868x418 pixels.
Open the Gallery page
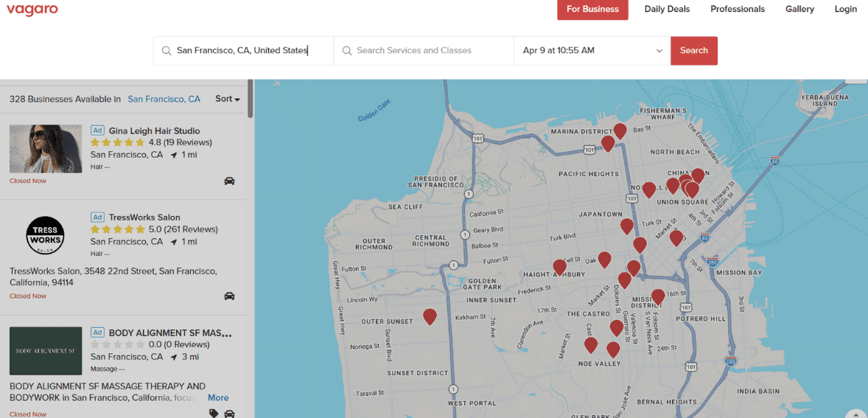tap(799, 10)
